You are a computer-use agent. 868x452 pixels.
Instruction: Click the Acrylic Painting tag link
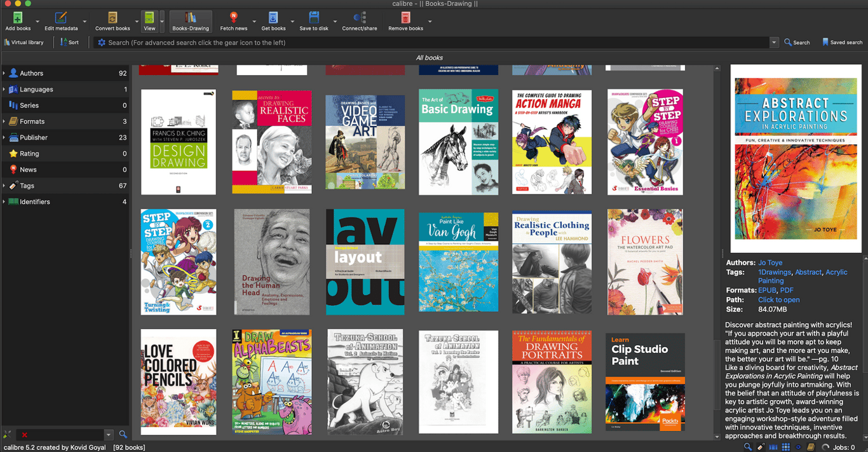[x=803, y=277]
